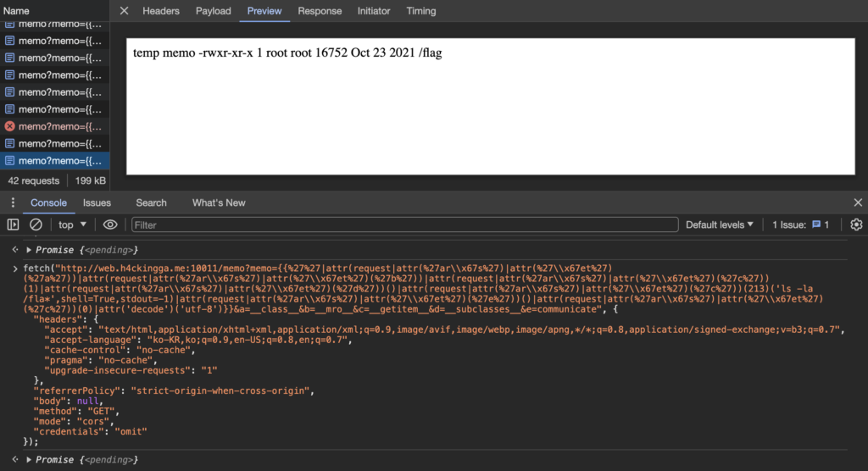The height and width of the screenshot is (471, 868).
Task: Toggle the console sidebar icon
Action: point(14,224)
